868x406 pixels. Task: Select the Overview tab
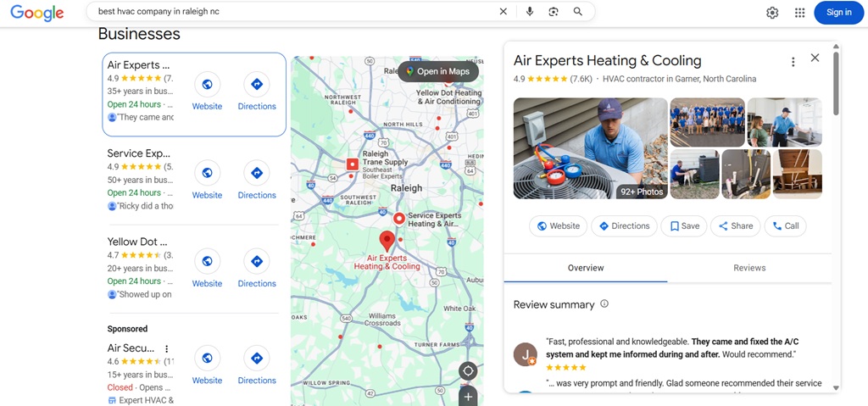(585, 268)
